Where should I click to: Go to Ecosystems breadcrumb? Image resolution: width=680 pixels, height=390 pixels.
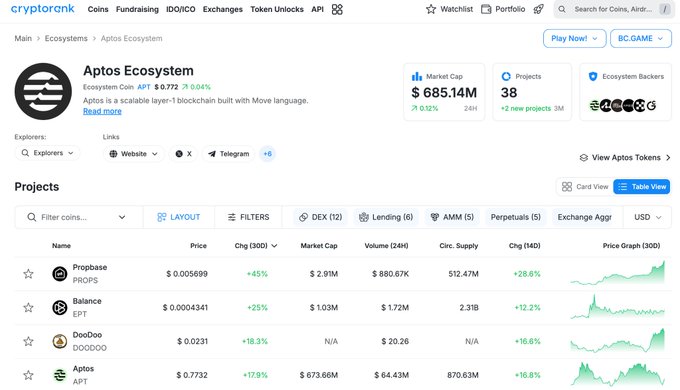click(66, 38)
